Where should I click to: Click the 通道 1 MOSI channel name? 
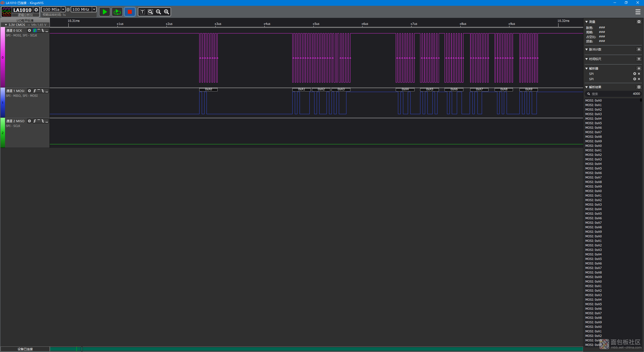[x=15, y=91]
